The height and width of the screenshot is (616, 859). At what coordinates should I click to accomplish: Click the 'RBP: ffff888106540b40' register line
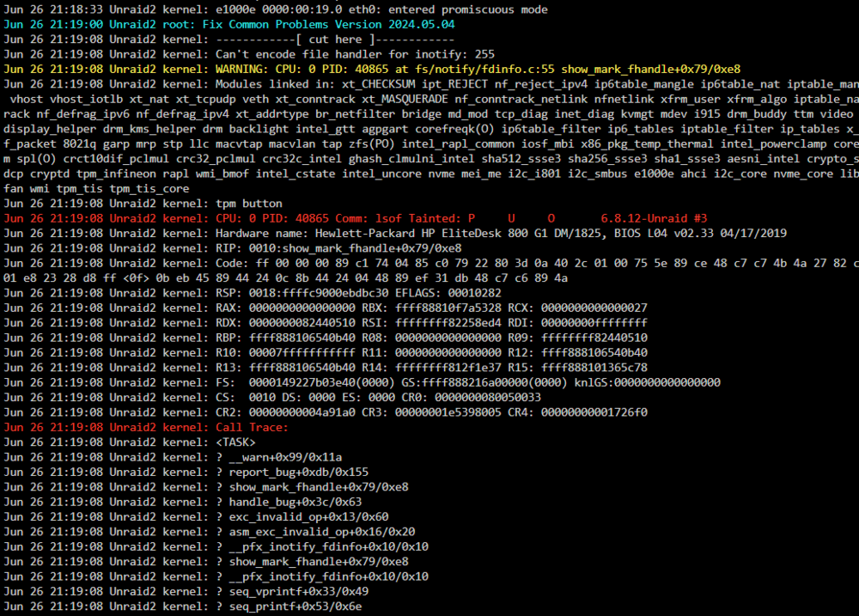pos(326,338)
